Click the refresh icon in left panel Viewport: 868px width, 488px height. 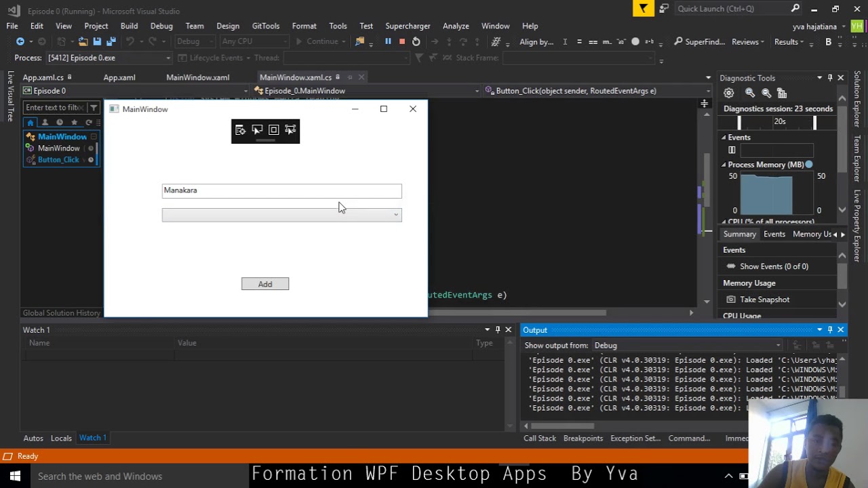click(x=89, y=122)
